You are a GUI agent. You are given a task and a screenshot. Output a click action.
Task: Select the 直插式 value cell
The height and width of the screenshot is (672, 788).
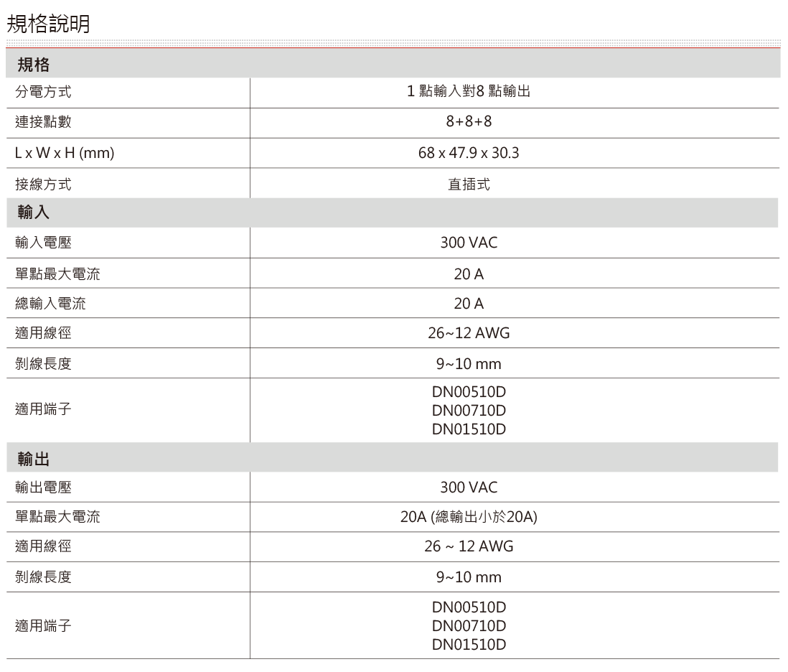[x=469, y=184]
